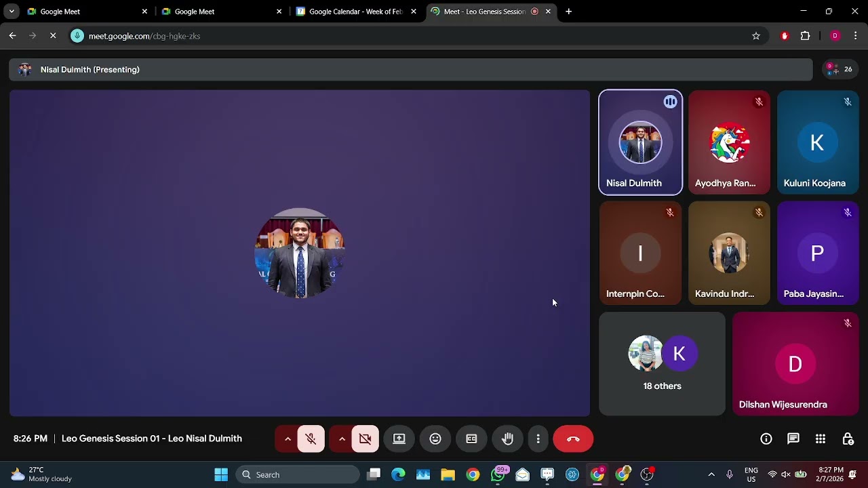Viewport: 868px width, 488px height.
Task: Click the taskbar Search box
Action: point(297,474)
